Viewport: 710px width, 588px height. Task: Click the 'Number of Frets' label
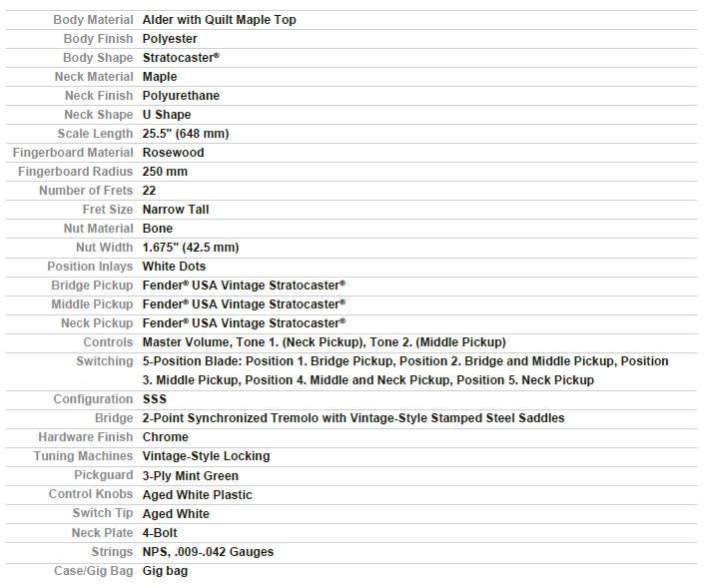pos(86,191)
